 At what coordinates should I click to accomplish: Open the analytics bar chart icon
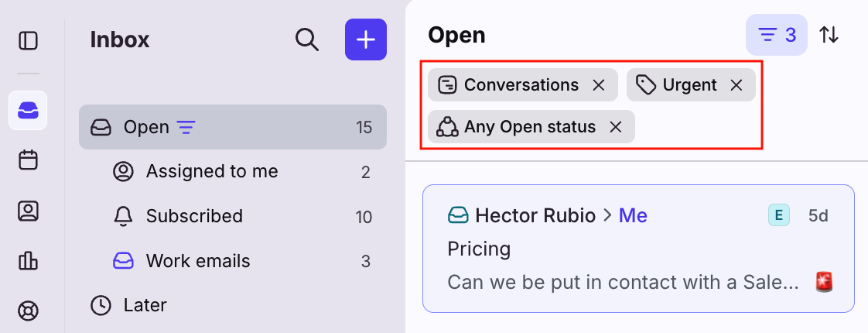click(x=28, y=261)
